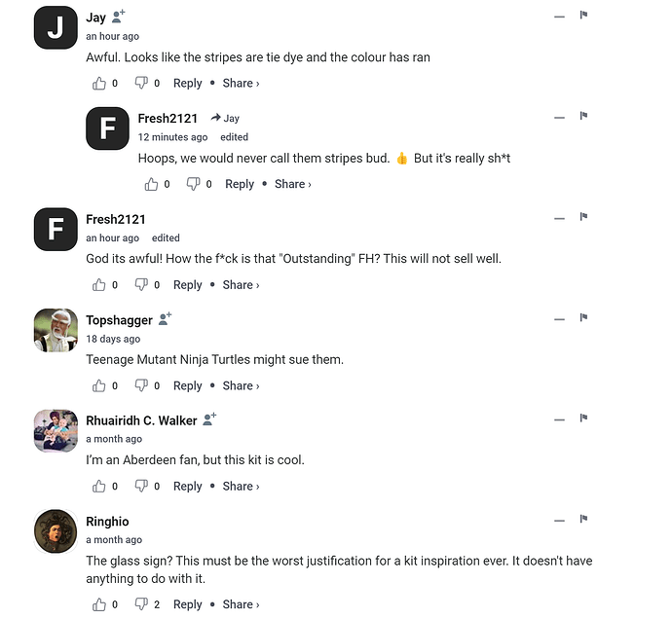
Task: Reply to Topshagger's comment
Action: pyautogui.click(x=187, y=385)
